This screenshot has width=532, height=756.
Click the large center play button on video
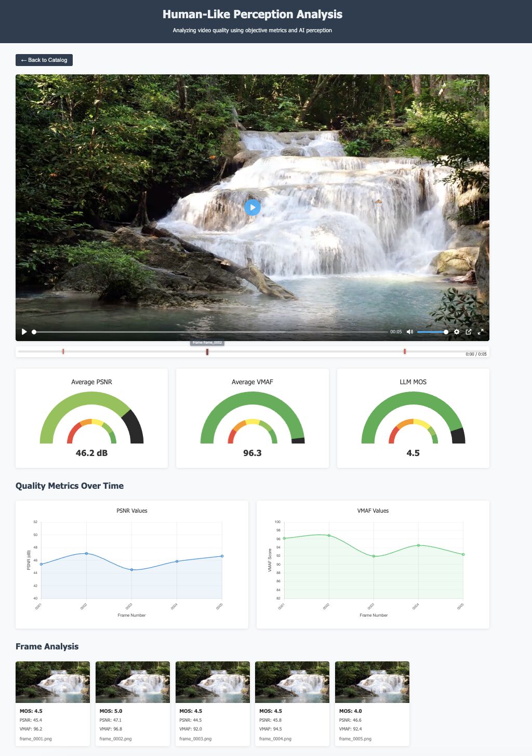click(x=252, y=207)
